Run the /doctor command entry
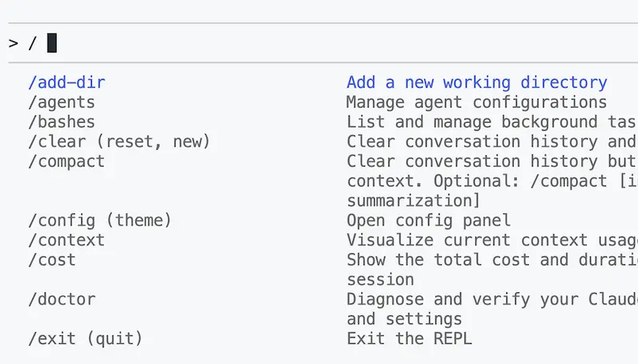 (61, 299)
